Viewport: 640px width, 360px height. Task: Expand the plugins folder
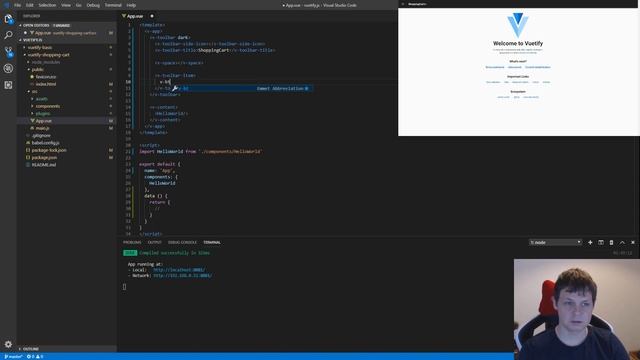point(42,113)
